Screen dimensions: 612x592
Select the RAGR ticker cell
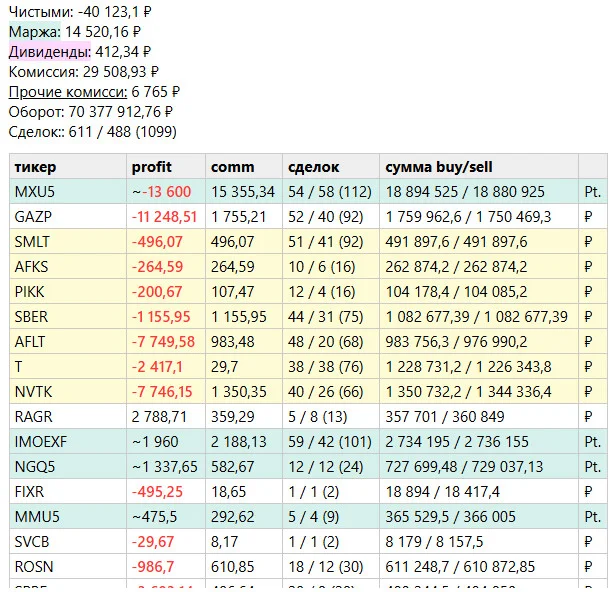click(x=68, y=416)
